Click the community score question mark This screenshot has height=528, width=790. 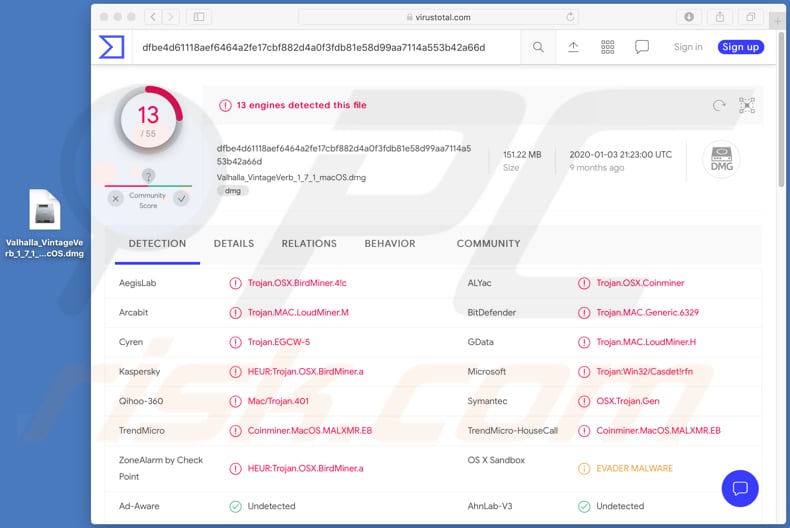pos(148,176)
